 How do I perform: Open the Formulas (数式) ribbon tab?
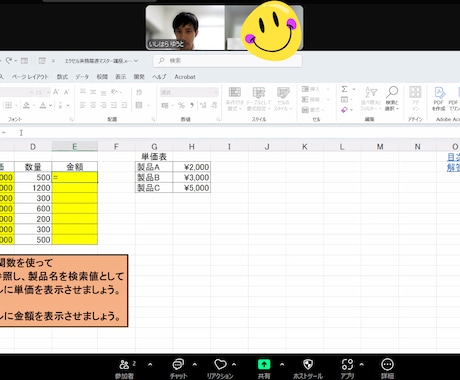coord(62,77)
